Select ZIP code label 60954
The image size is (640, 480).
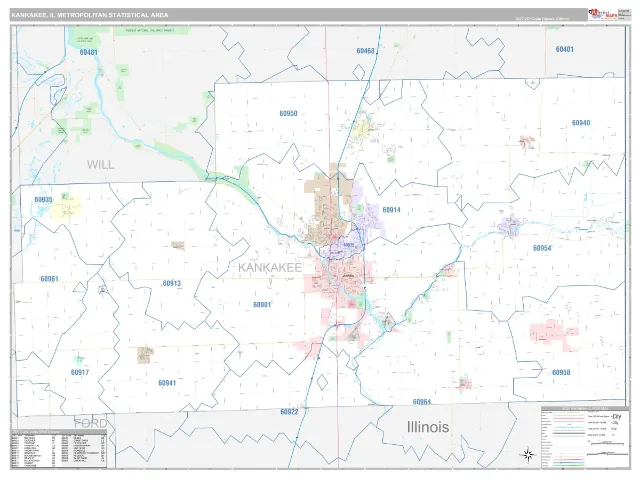tap(542, 248)
